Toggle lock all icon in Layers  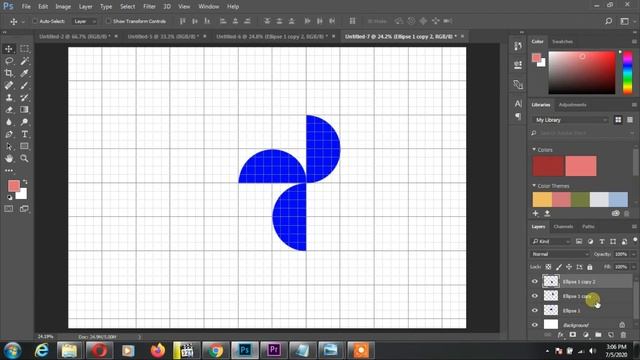590,267
